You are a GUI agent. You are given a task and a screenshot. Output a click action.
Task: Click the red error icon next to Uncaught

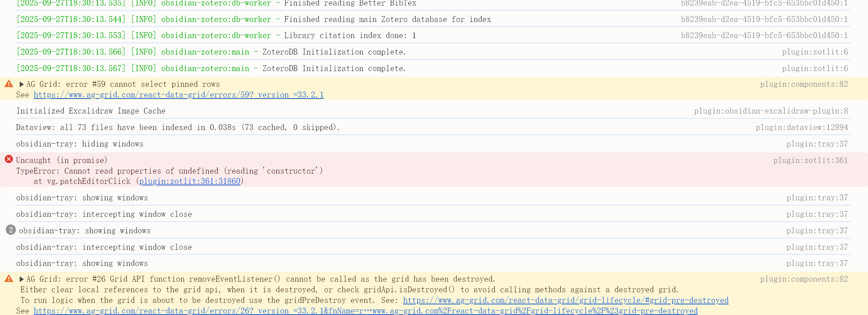tap(9, 159)
